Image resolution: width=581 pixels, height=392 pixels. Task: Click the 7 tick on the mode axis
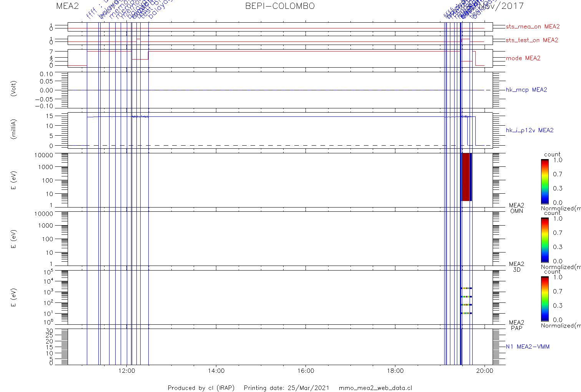point(51,51)
